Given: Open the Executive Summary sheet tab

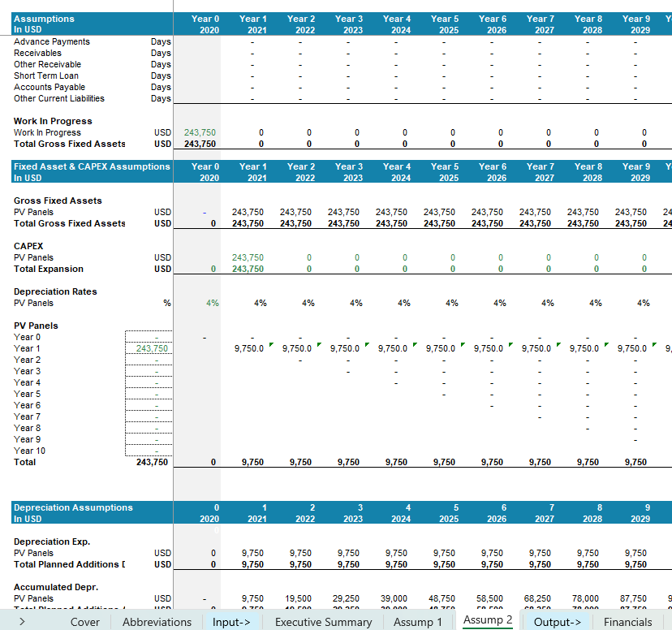Looking at the screenshot, I should pos(323,622).
